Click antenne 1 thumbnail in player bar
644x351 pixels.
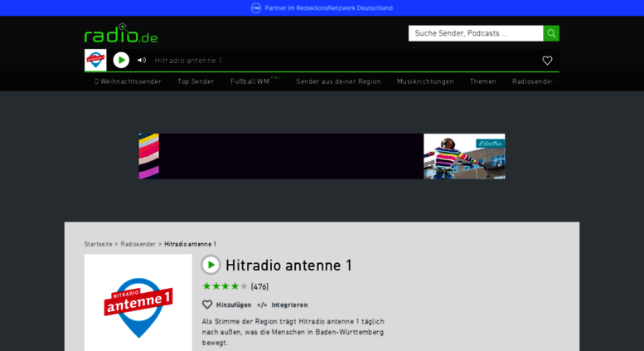[x=95, y=60]
